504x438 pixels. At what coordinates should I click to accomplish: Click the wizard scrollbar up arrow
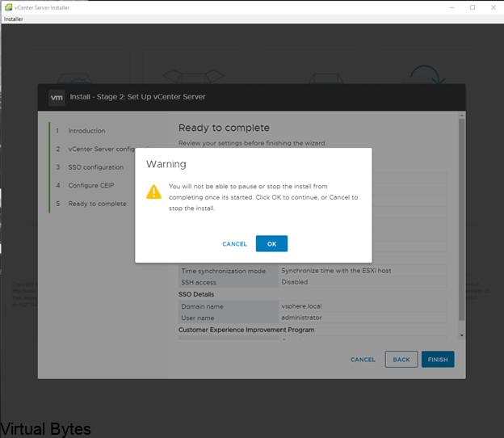click(462, 115)
